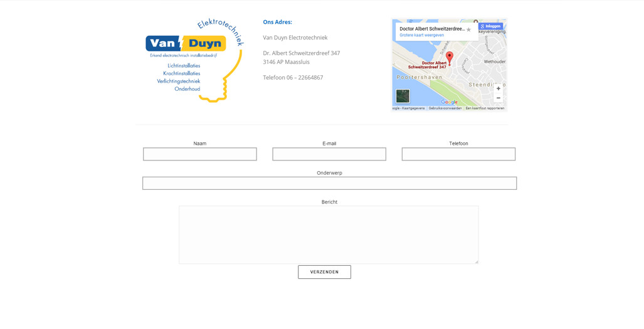Screen dimensions: 644x329
Task: Click 'Dr. Albert Schweitzerdreef 347' address line
Action: pos(302,53)
